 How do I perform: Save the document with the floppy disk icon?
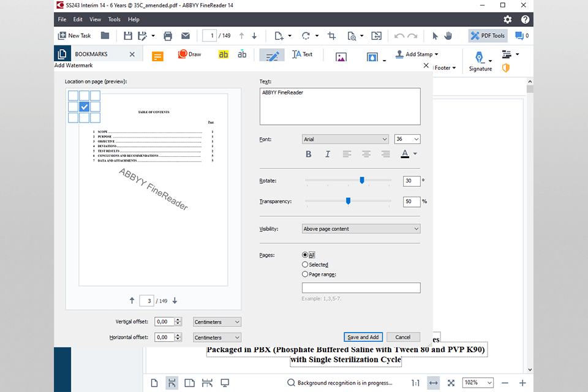(x=128, y=36)
